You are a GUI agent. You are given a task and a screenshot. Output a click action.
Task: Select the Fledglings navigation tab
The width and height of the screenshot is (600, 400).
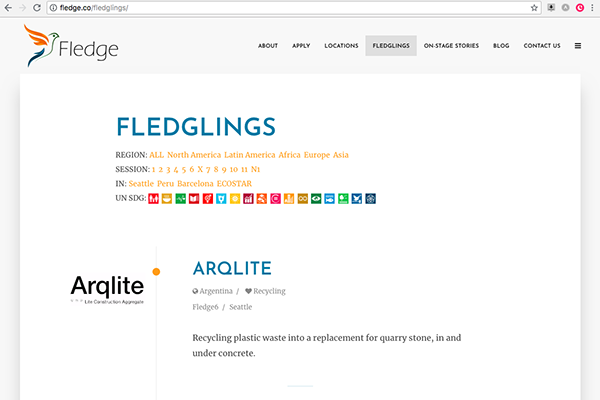391,46
